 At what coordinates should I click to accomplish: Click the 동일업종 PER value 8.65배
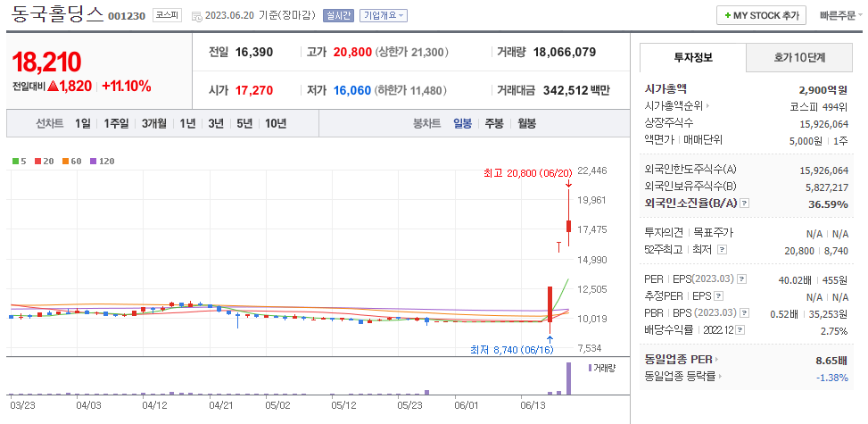tap(831, 361)
